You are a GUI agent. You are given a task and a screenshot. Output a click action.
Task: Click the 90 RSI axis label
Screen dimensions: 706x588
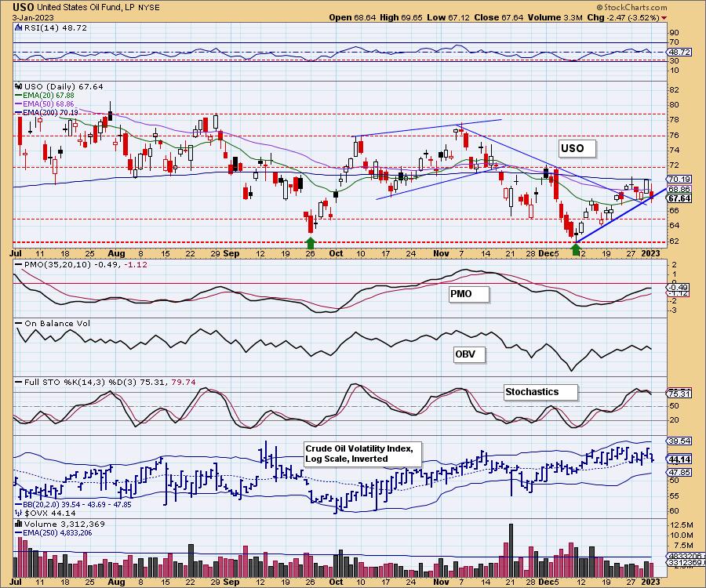674,32
